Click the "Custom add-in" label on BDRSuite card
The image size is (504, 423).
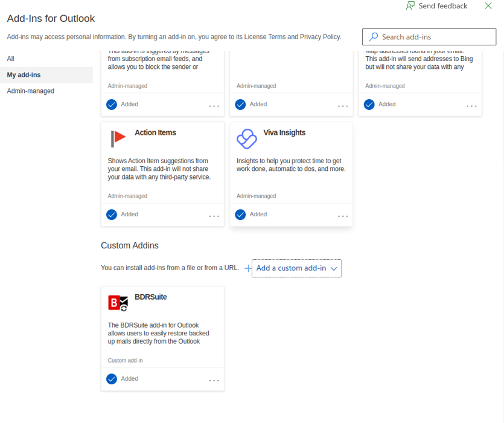tap(125, 361)
